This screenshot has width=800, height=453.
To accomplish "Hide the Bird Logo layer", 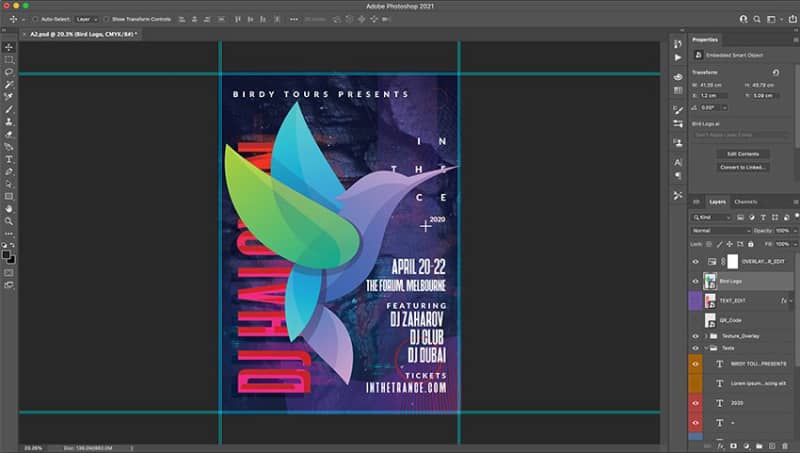I will 695,281.
